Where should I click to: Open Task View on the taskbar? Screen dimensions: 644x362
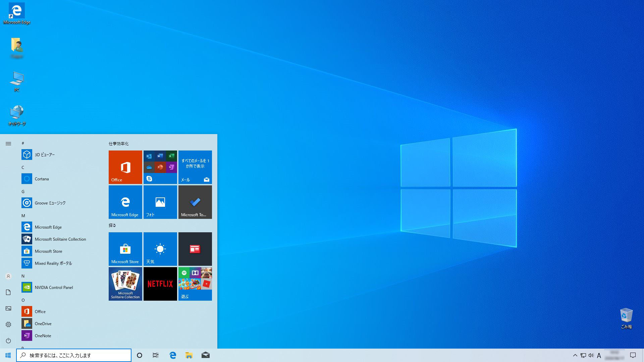[156, 355]
